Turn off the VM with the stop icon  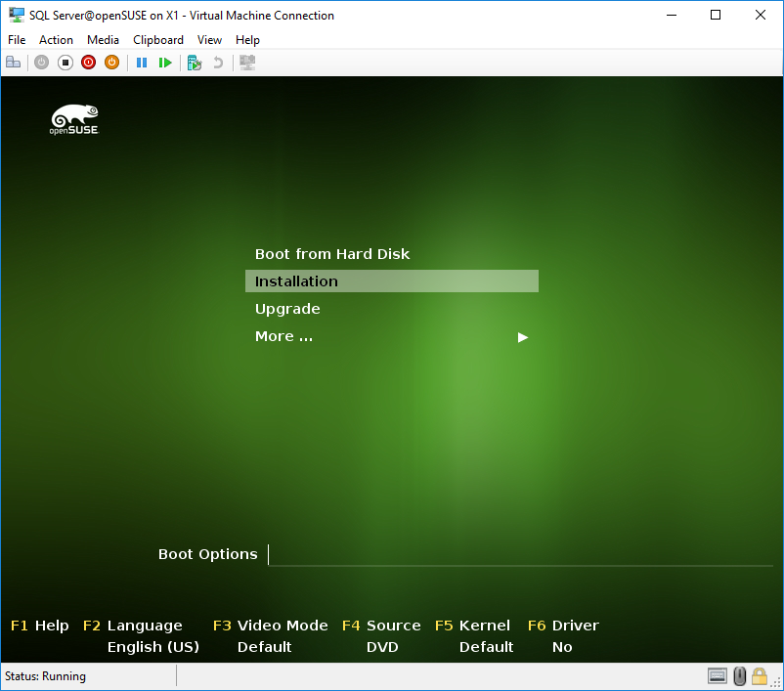65,63
